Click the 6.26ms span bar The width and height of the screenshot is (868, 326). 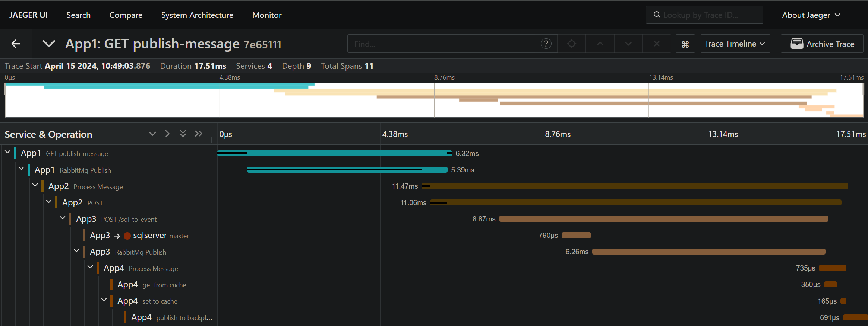[x=709, y=252]
